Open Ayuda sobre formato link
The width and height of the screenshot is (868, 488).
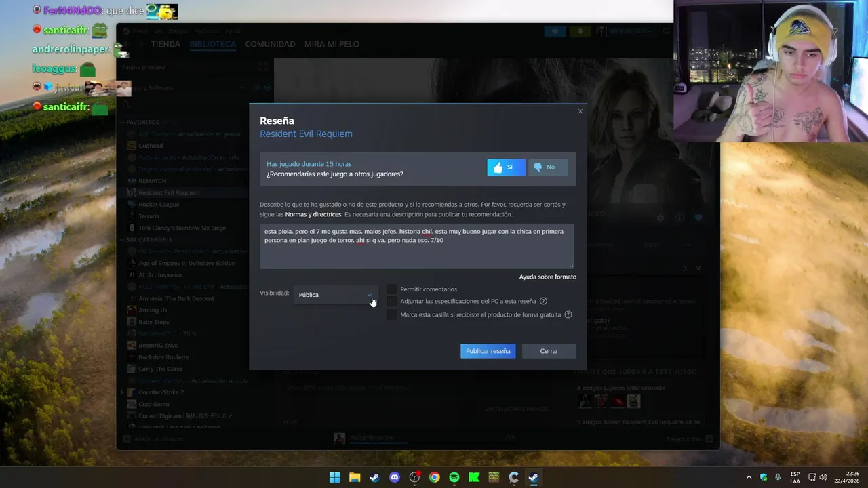tap(548, 277)
